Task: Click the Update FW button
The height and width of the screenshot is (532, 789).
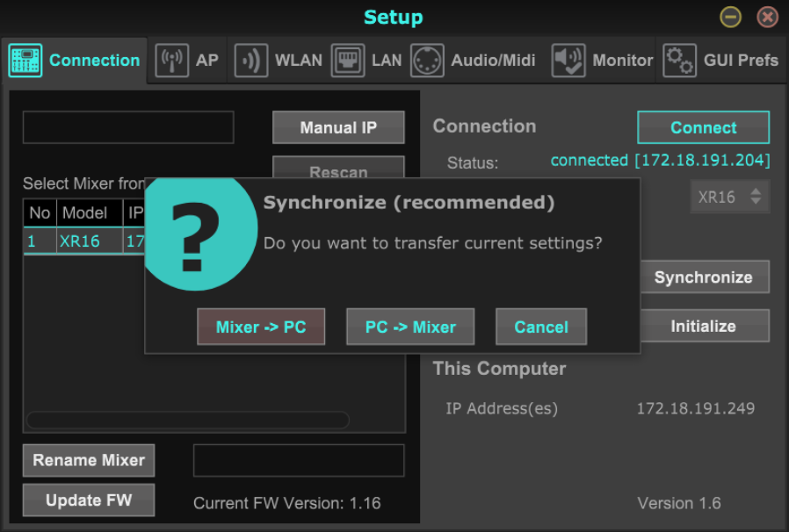Action: [x=89, y=500]
